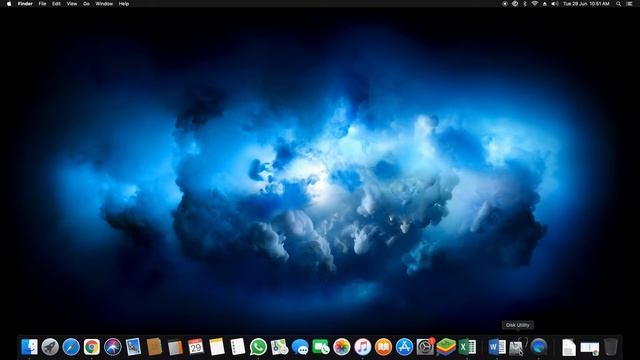This screenshot has height=360, width=640.
Task: Open the Reminders list app
Action: coord(238,347)
